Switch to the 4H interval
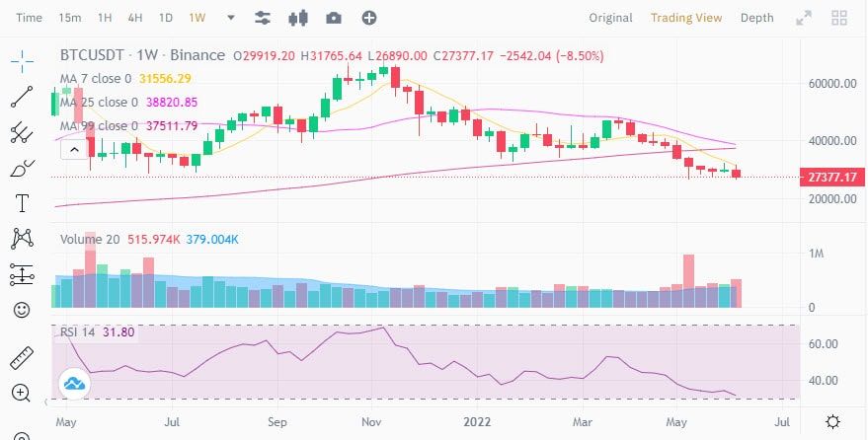This screenshot has height=440, width=868. pos(135,18)
